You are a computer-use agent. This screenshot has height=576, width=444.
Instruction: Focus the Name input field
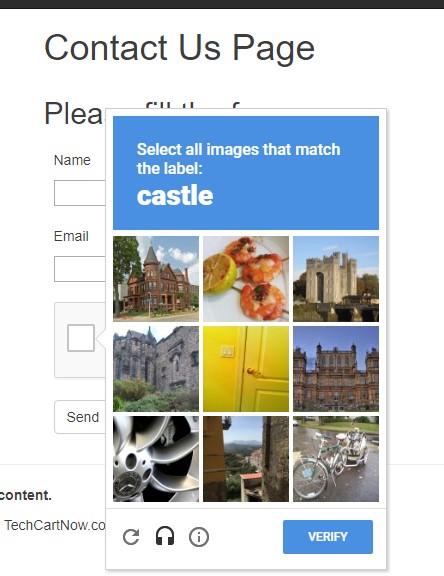click(80, 193)
